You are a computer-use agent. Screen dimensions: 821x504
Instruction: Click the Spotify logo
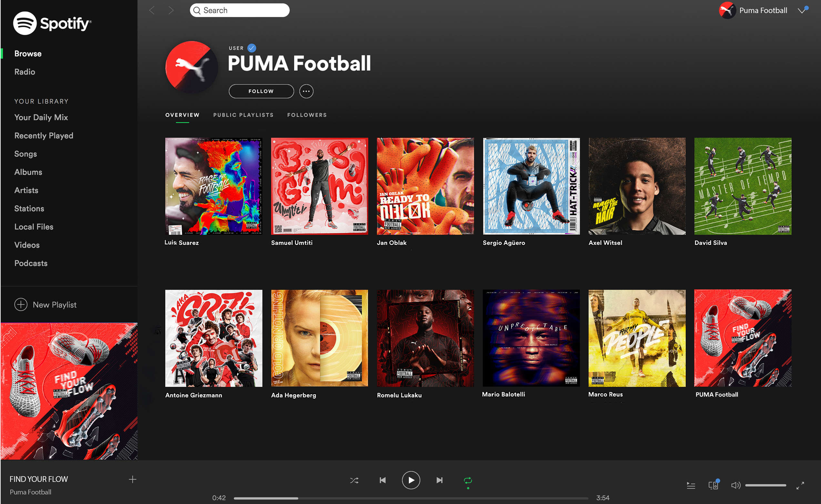coord(52,23)
